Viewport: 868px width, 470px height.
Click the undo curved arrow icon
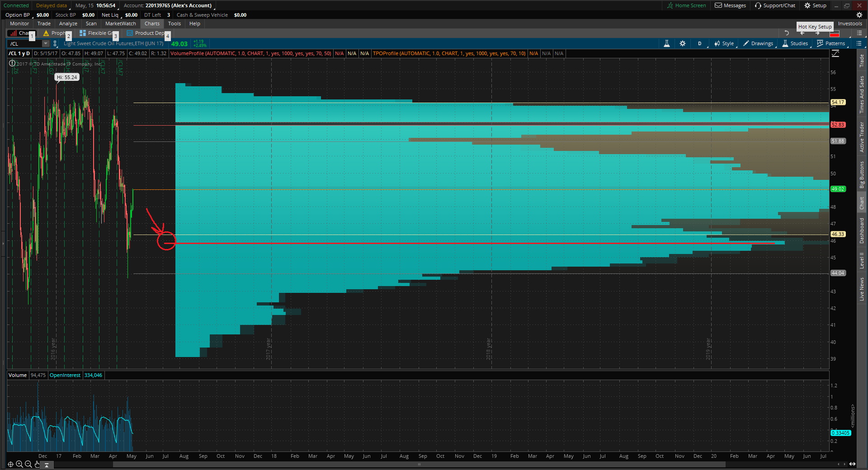787,33
